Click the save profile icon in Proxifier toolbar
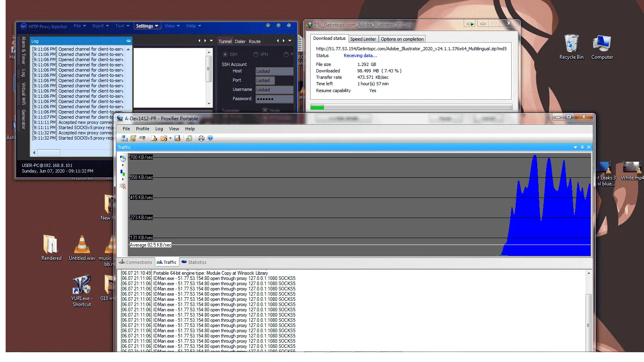This screenshot has height=362, width=644. coord(177,138)
